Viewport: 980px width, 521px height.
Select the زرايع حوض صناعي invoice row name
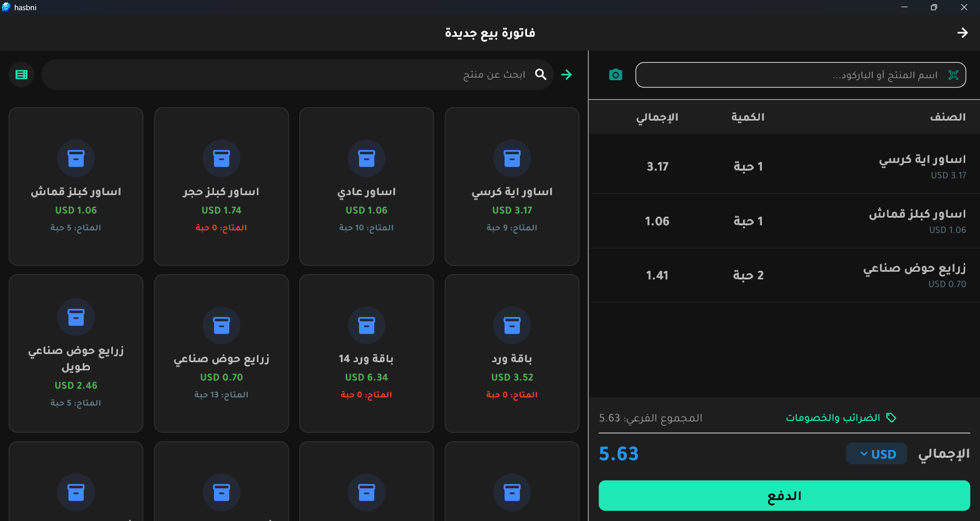pos(915,269)
